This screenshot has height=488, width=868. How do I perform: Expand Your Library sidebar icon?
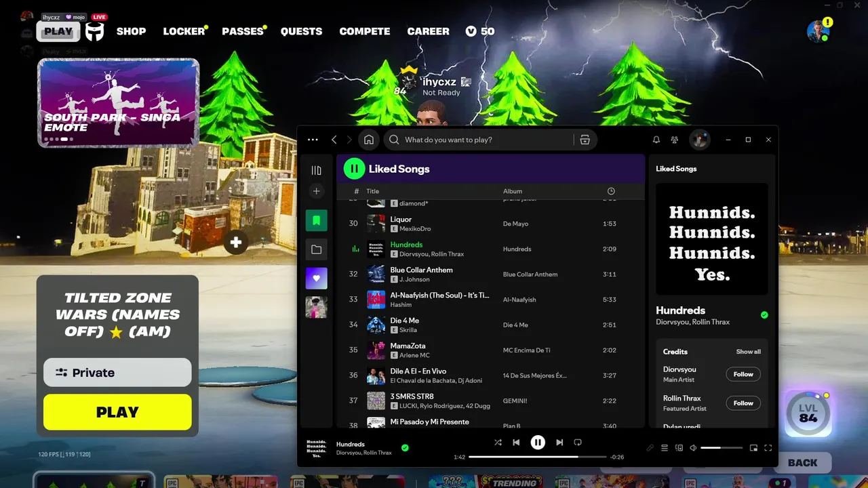tap(316, 170)
